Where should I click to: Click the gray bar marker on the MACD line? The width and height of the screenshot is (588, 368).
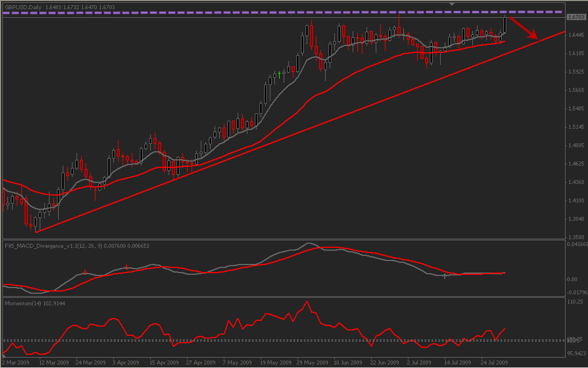[x=445, y=277]
